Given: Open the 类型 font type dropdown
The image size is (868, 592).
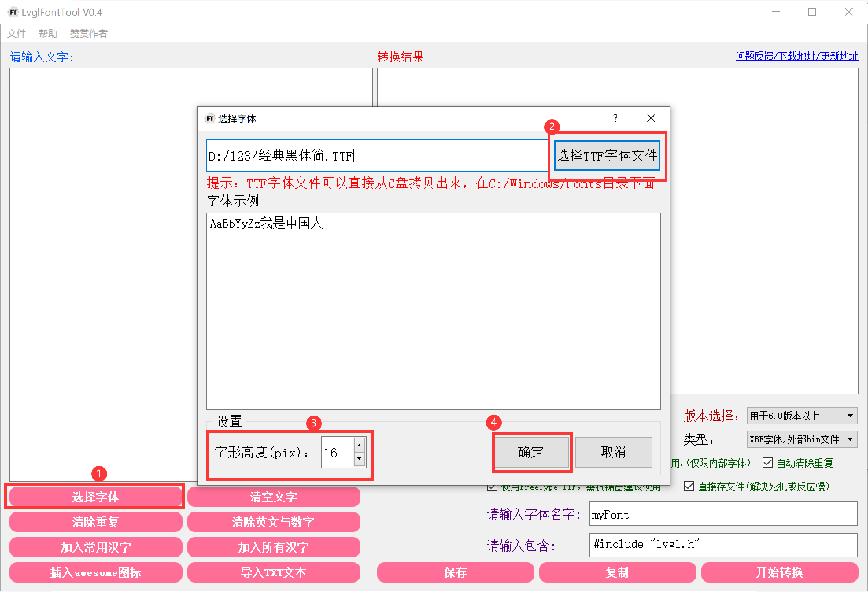Looking at the screenshot, I should click(802, 439).
